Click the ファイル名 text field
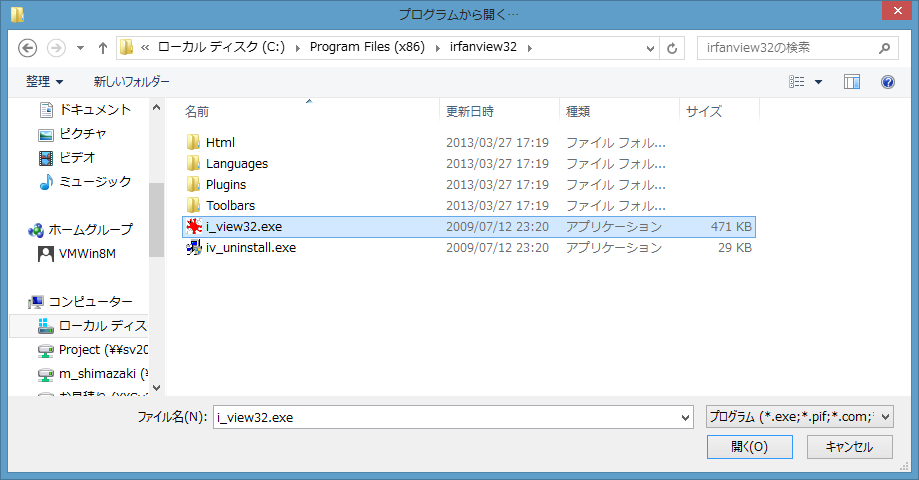The image size is (919, 480). click(446, 417)
